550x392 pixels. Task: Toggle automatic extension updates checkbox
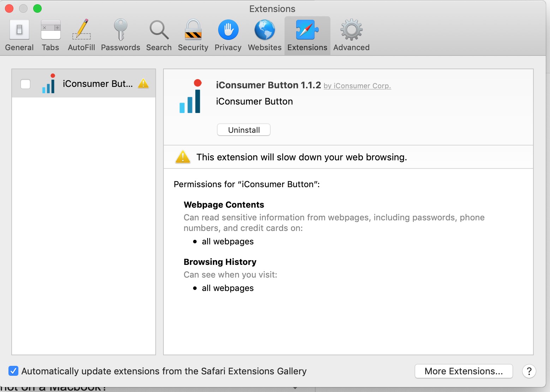(x=13, y=371)
